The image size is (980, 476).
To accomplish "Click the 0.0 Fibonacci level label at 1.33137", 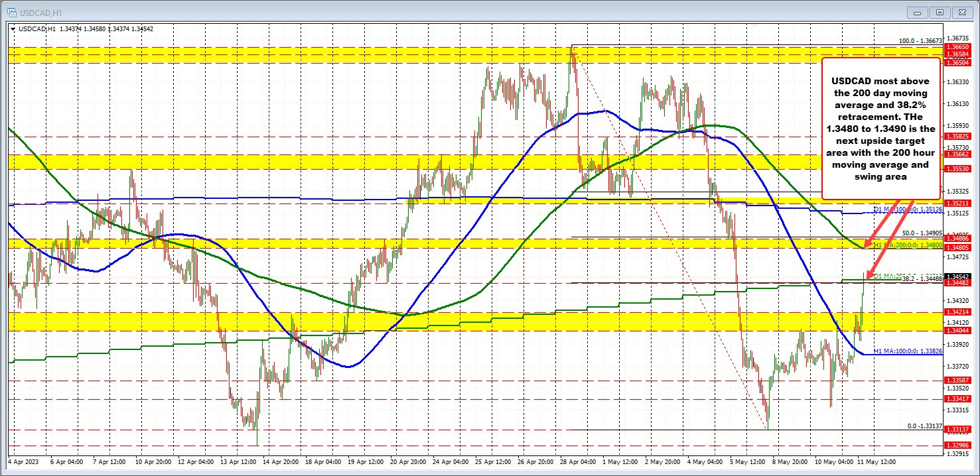I will pos(922,426).
